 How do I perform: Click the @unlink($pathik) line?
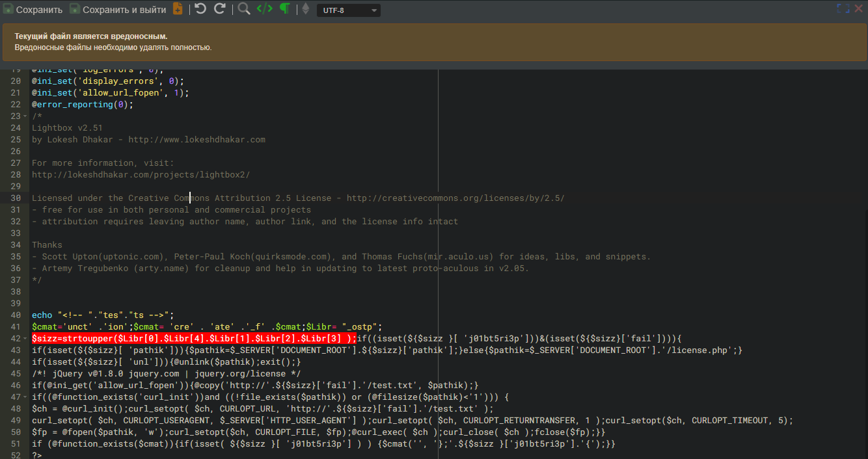tap(166, 362)
